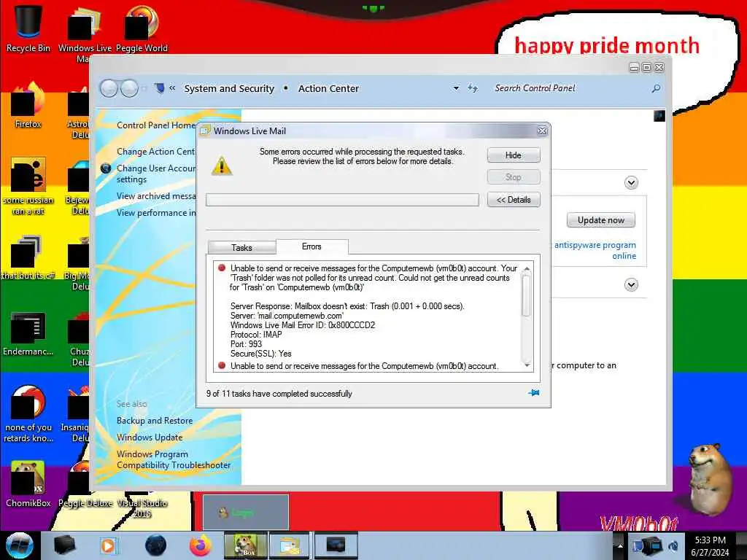Viewport: 747px width, 560px height.
Task: Open the Peggle World desktop shortcut
Action: [142, 28]
